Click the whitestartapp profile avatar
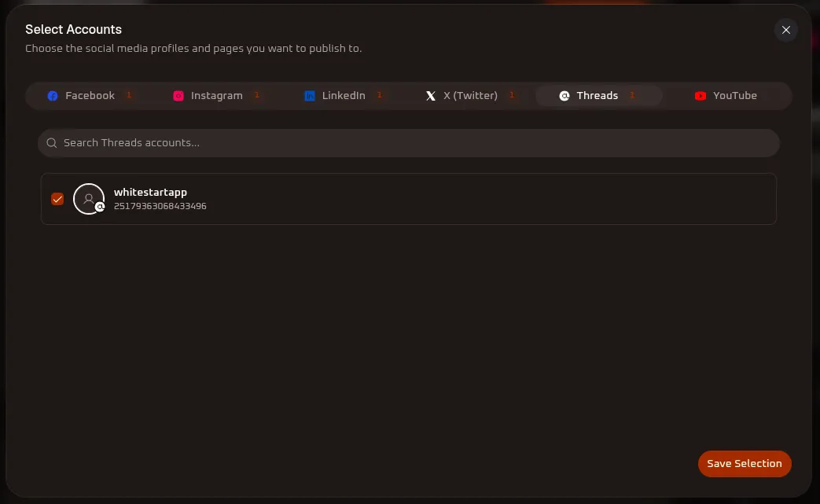820x504 pixels. click(x=89, y=199)
